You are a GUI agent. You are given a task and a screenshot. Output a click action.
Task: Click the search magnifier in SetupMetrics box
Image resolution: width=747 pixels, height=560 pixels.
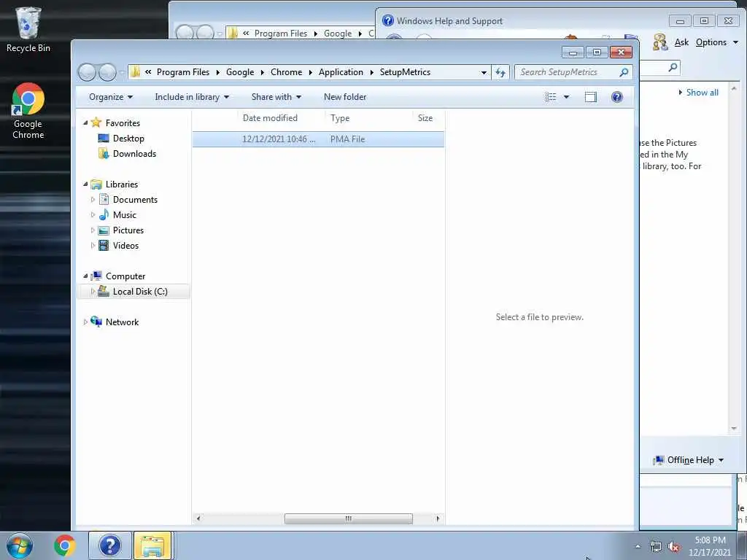click(623, 72)
